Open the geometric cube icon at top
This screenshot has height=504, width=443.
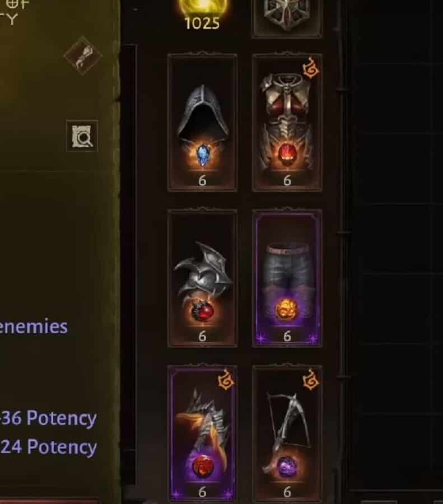click(x=287, y=16)
